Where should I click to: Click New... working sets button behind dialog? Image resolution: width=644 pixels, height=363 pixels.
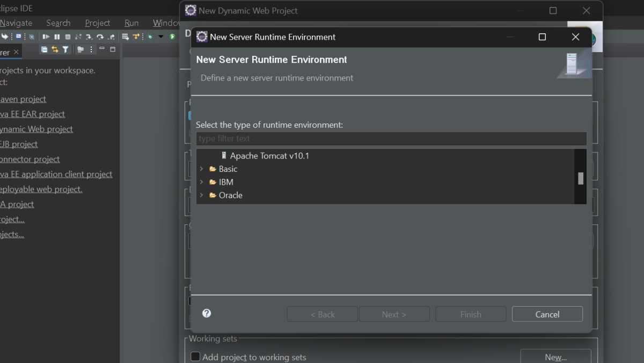556,357
